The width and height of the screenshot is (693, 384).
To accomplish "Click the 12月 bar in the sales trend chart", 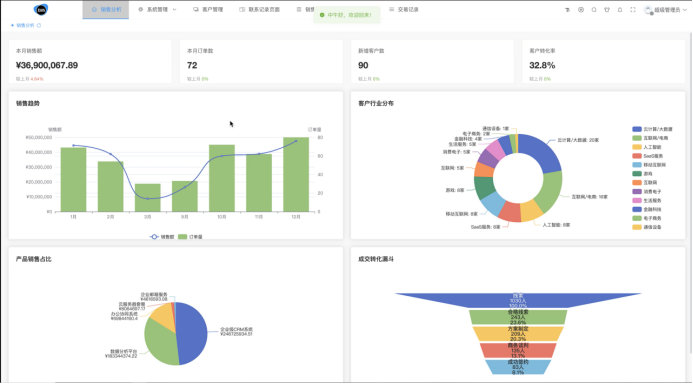I will [x=296, y=175].
